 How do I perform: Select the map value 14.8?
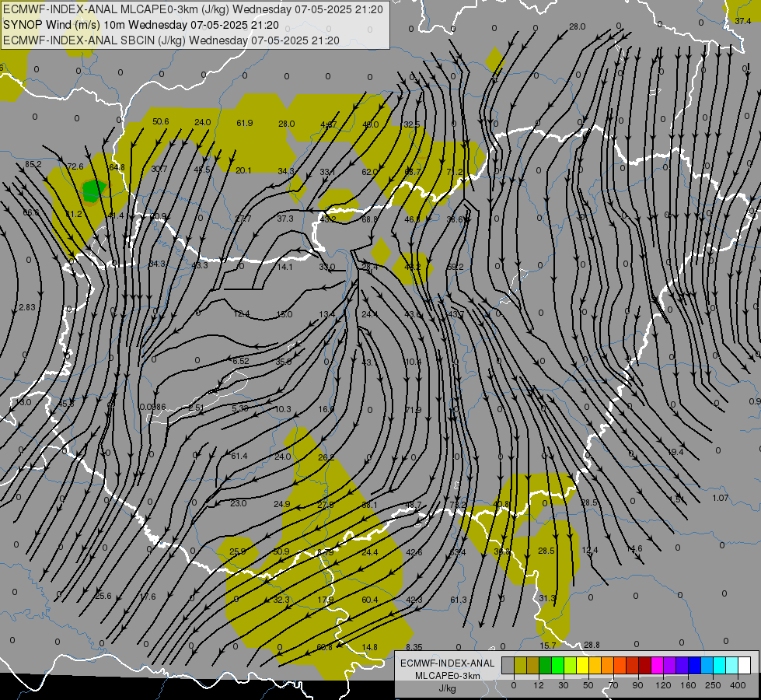tap(370, 646)
